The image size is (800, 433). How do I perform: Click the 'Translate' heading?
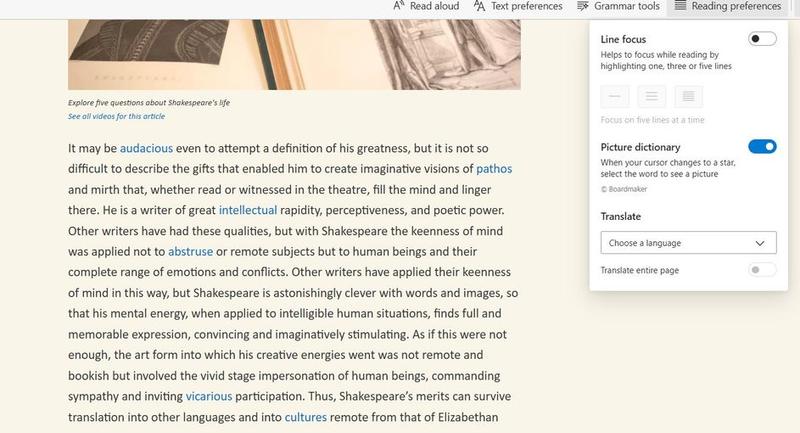pyautogui.click(x=620, y=216)
